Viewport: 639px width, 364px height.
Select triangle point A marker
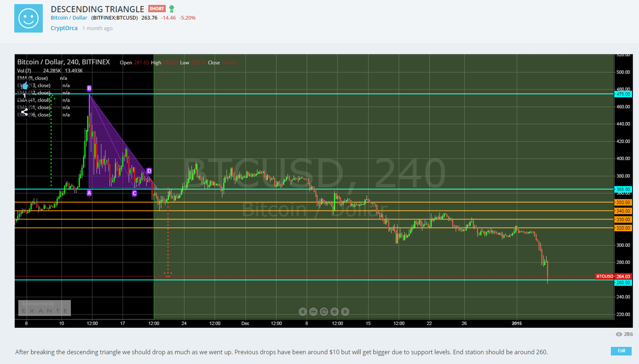[x=89, y=193]
